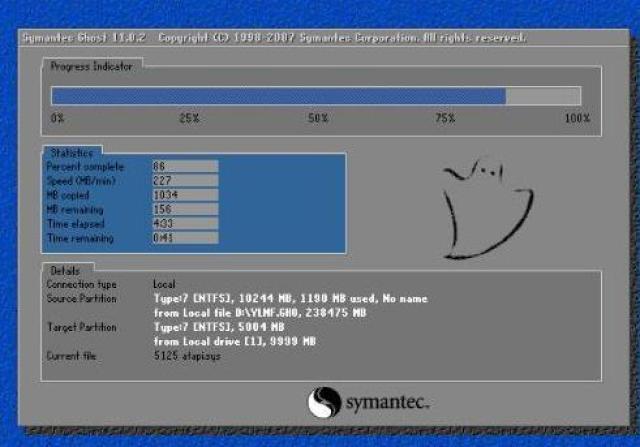Select the Statistics panel heading
Screen dimensions: 640x447
[x=72, y=153]
